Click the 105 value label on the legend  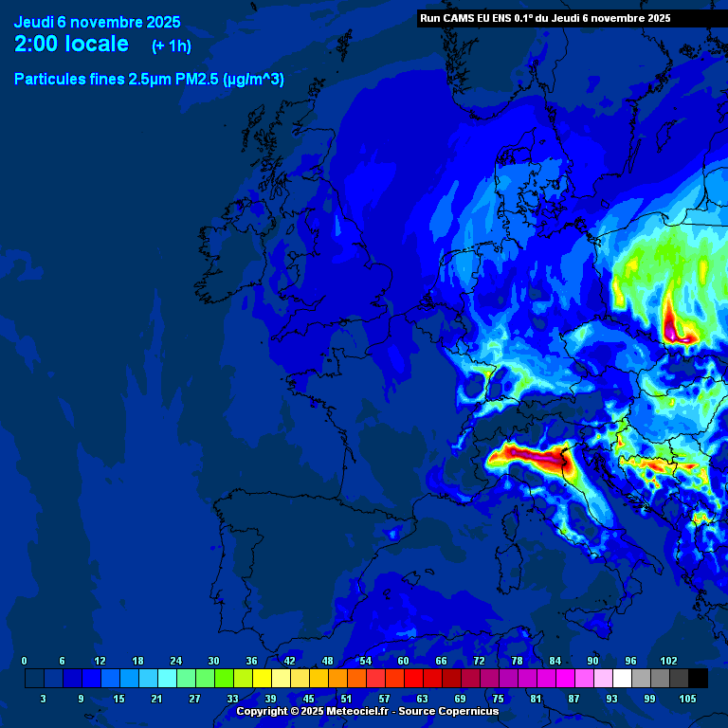pos(687,699)
